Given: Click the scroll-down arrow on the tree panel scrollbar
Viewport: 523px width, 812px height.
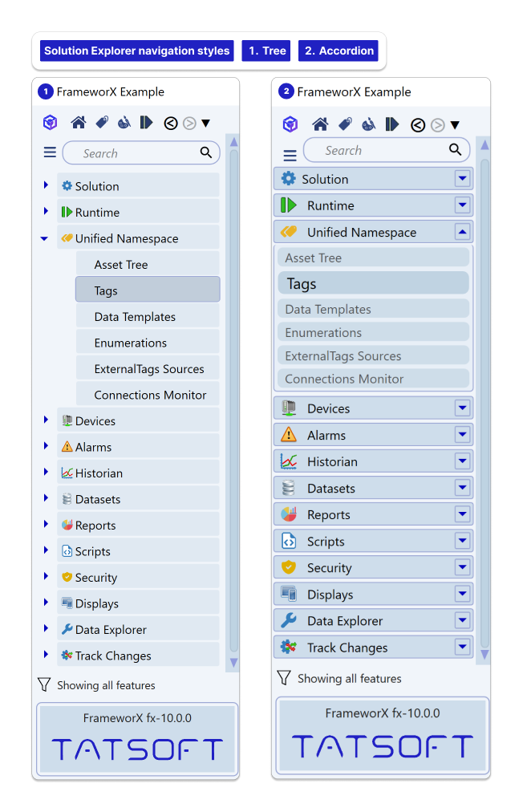Looking at the screenshot, I should pyautogui.click(x=234, y=663).
